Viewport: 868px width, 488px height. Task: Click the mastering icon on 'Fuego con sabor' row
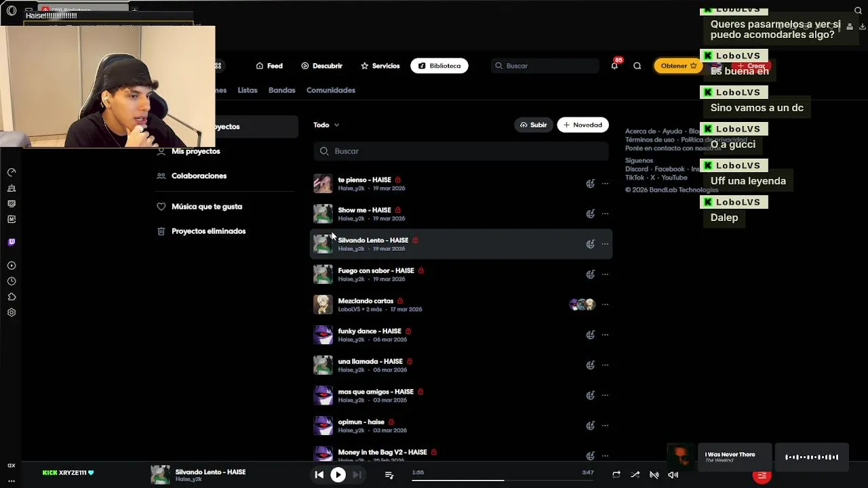(590, 274)
